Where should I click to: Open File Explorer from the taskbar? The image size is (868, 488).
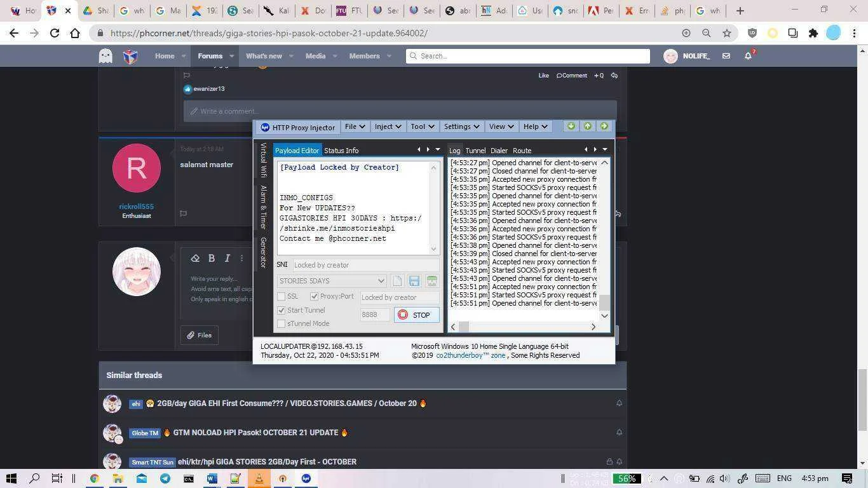118,478
